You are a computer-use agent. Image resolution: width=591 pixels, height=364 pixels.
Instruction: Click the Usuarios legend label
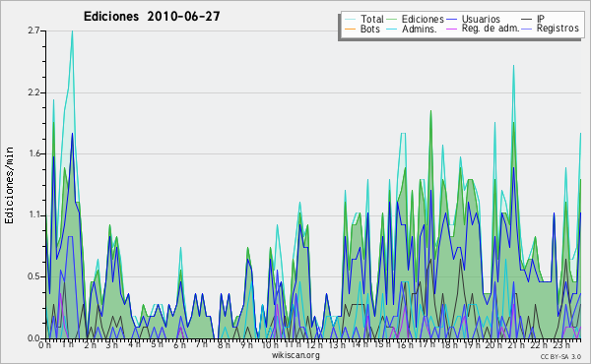481,19
